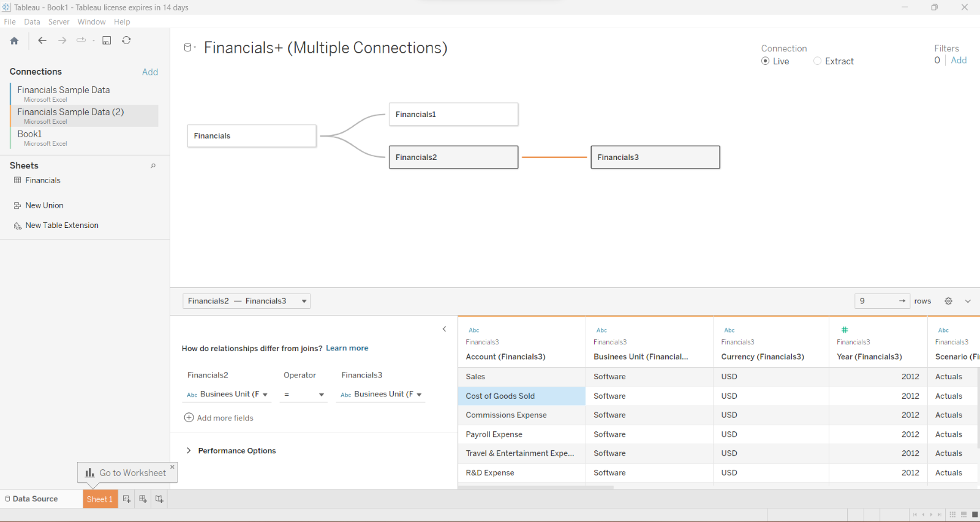Open preview settings gear icon

tap(948, 301)
